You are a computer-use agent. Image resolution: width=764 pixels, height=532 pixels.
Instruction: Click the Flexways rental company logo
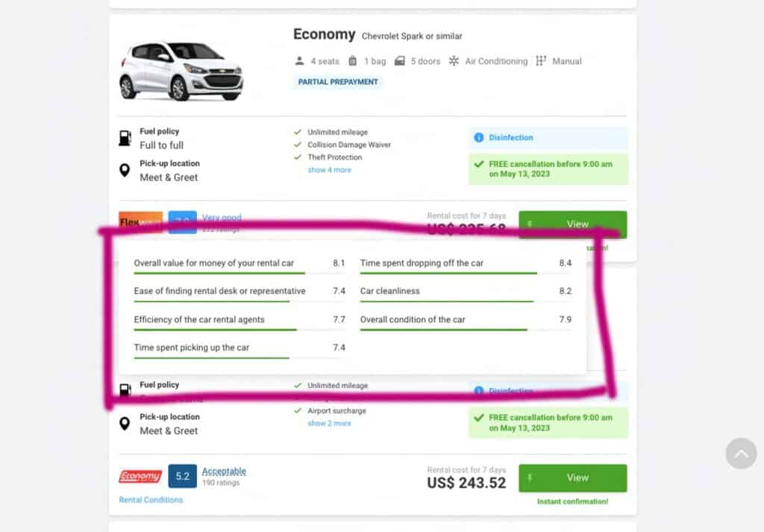coord(140,222)
